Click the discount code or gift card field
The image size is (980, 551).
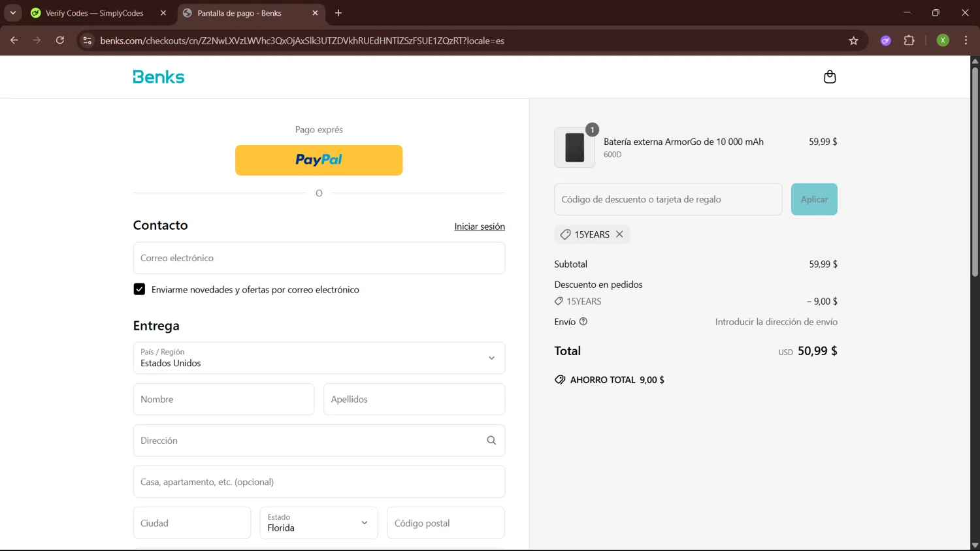668,199
